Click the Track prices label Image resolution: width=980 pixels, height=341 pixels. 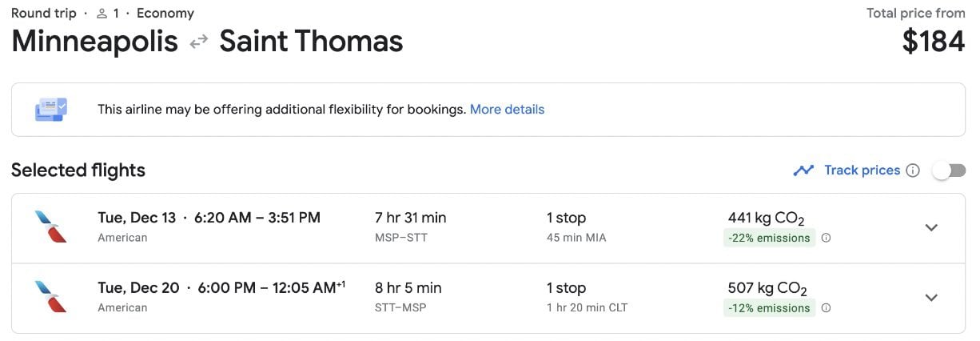coord(862,170)
